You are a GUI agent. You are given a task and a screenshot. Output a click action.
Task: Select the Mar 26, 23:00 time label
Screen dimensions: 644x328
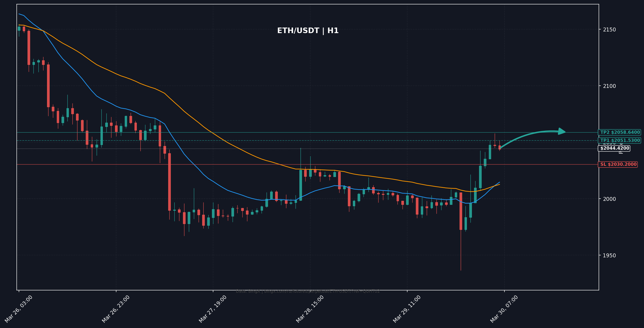[116, 309]
